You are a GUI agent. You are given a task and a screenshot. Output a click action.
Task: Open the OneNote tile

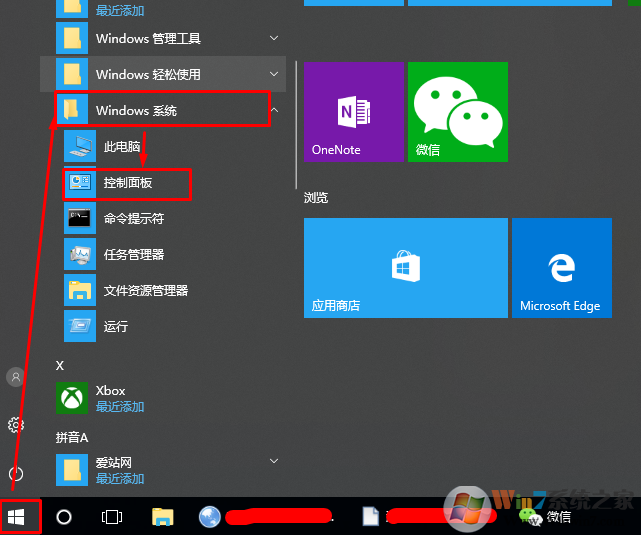[354, 111]
